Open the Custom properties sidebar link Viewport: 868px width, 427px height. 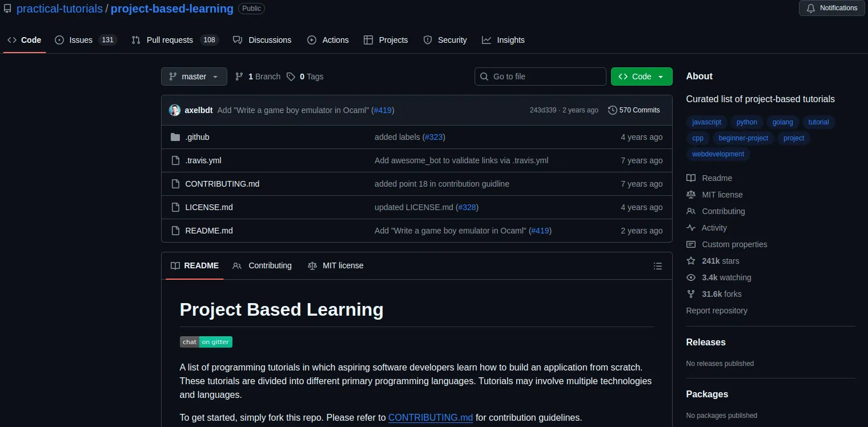pos(727,244)
